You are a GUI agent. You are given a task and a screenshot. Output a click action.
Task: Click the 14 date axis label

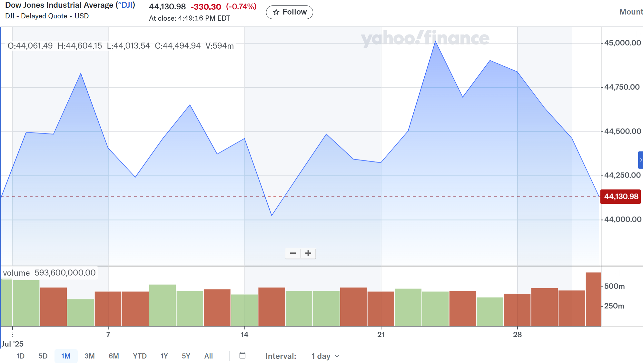pos(244,335)
